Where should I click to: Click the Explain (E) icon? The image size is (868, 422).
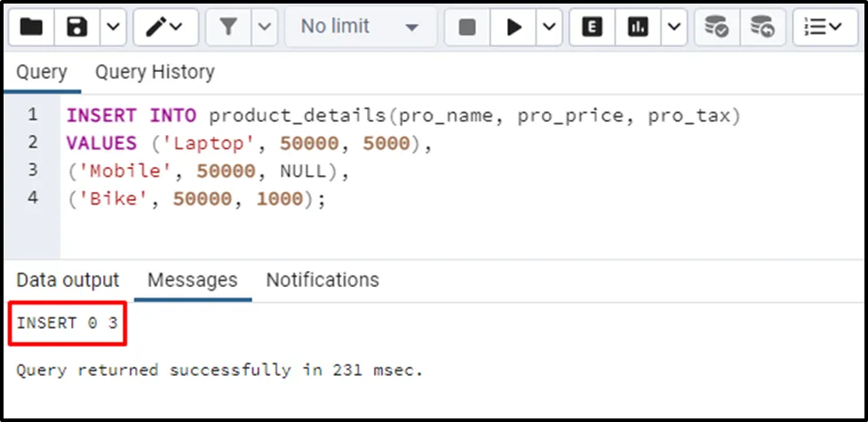(593, 28)
